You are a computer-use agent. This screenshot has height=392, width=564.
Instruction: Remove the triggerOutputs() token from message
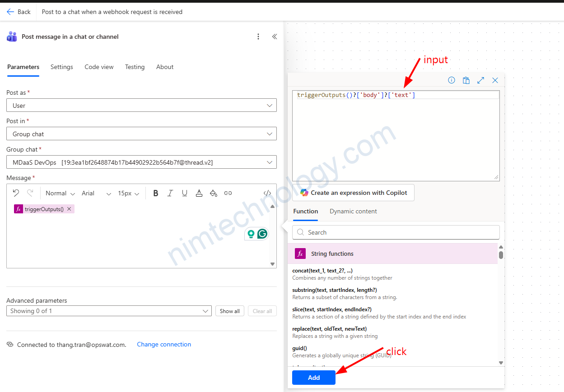[x=69, y=209]
